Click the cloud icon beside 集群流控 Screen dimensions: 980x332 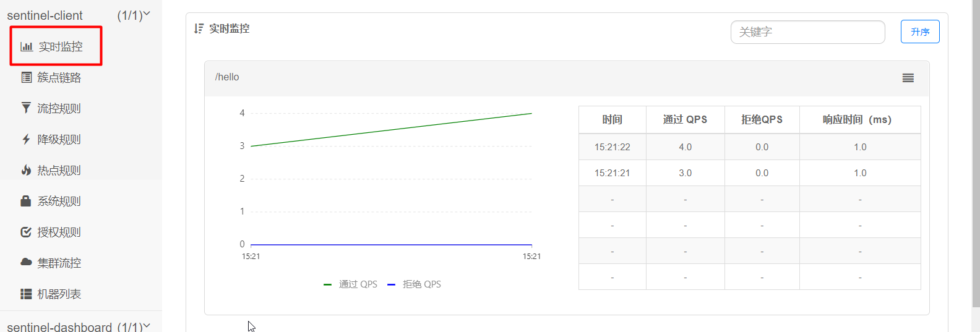26,262
